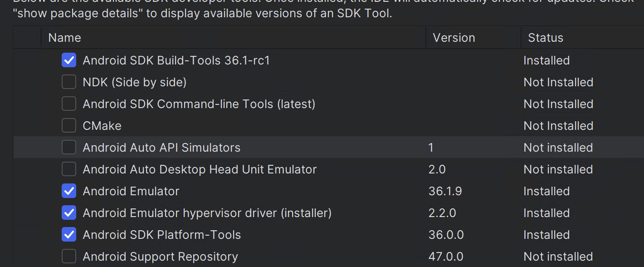Click the NDK (Side by side) label

click(135, 82)
